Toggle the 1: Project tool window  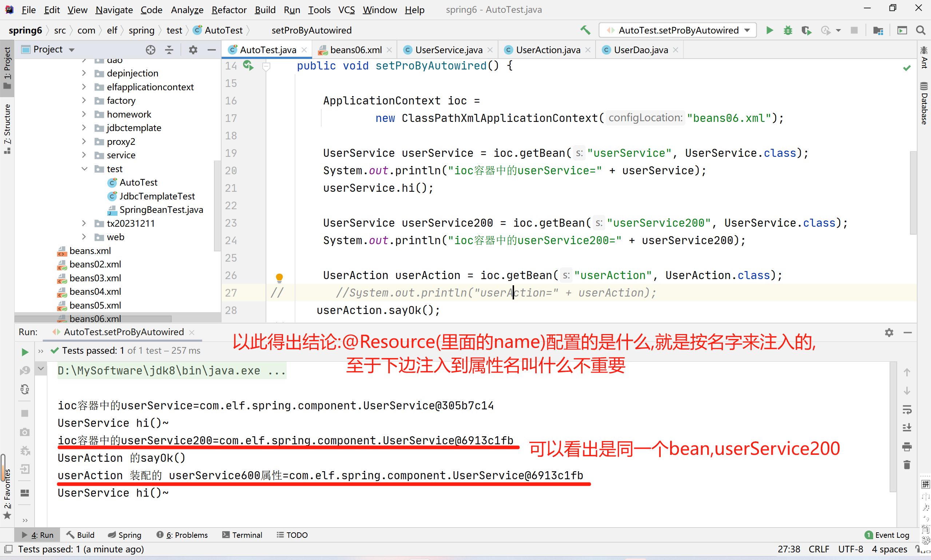[x=7, y=68]
